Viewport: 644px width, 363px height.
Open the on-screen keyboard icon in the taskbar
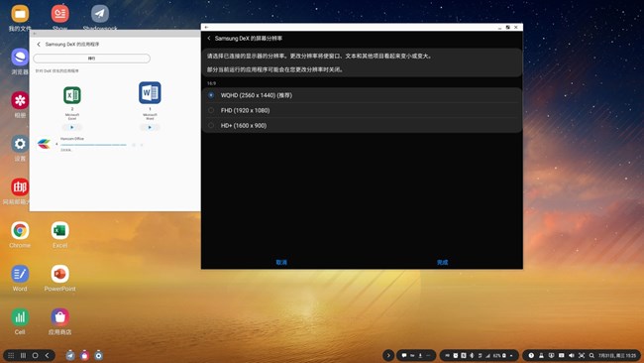[x=562, y=356]
